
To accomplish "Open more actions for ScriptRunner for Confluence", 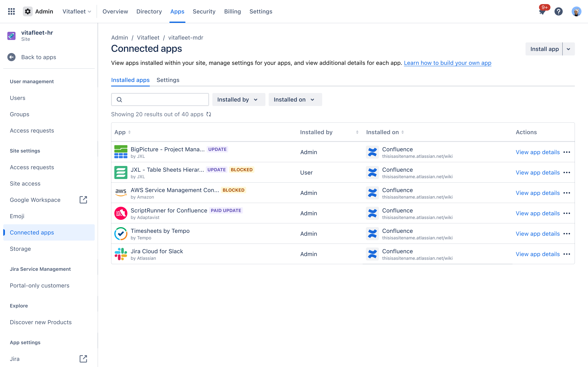I will (567, 213).
